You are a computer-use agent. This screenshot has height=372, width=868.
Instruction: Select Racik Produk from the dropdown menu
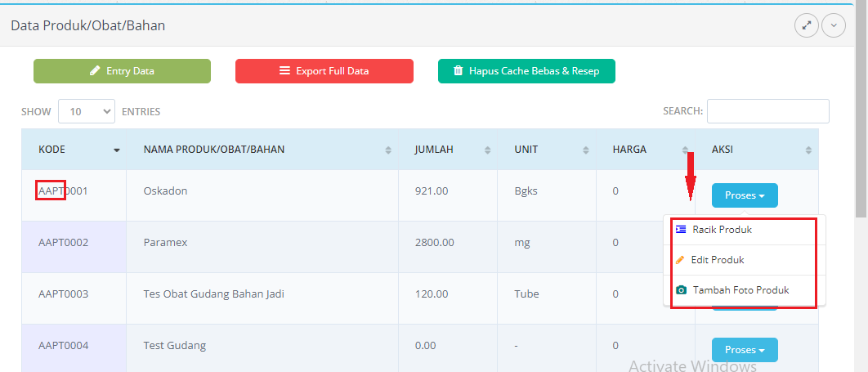[722, 230]
